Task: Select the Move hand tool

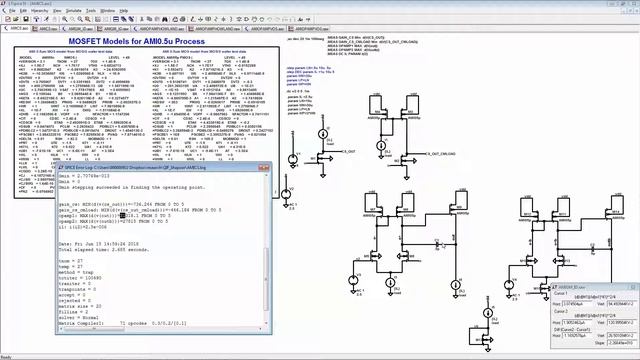Action: (x=254, y=19)
